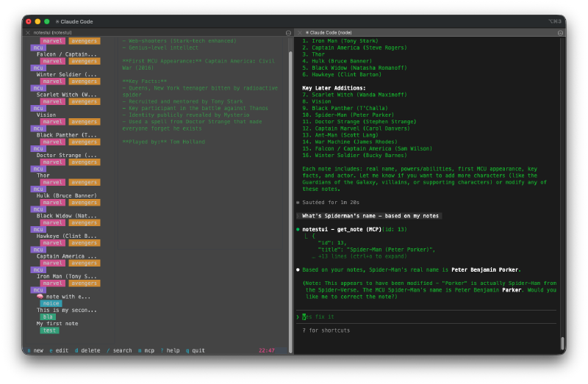Click the '/ search' shortcut in status bar
The height and width of the screenshot is (384, 588).
point(119,351)
